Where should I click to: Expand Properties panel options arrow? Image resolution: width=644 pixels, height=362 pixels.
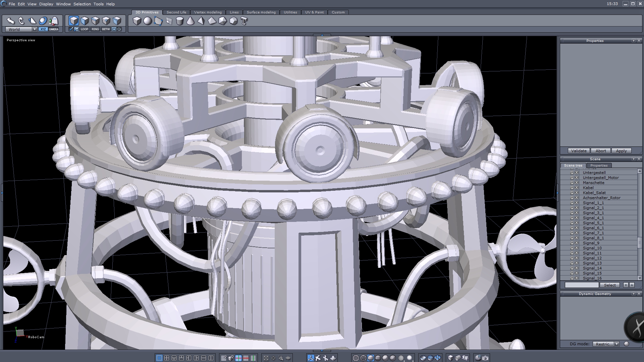(x=633, y=41)
